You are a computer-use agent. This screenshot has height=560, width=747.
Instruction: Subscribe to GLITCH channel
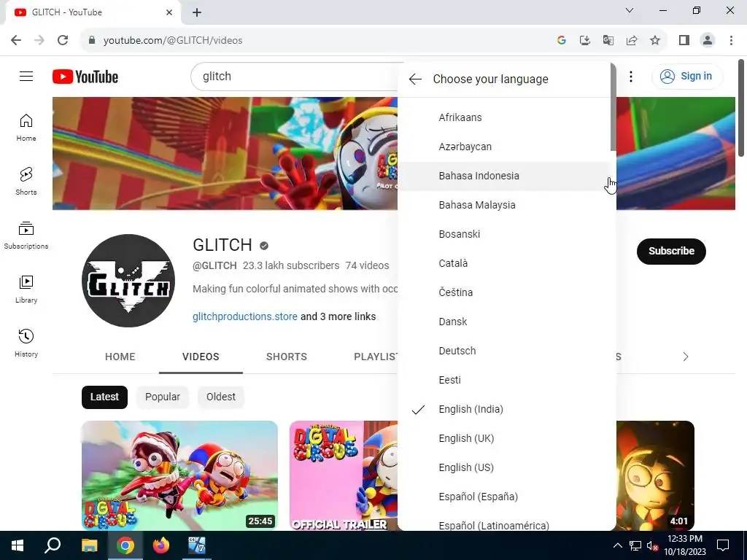pos(671,251)
